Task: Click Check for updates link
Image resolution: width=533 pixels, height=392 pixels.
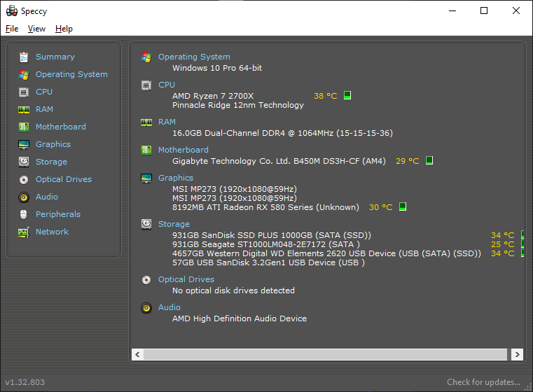Action: tap(483, 382)
